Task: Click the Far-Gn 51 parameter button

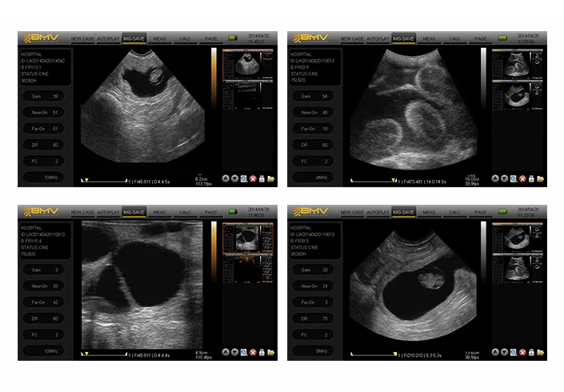Action: (43, 129)
